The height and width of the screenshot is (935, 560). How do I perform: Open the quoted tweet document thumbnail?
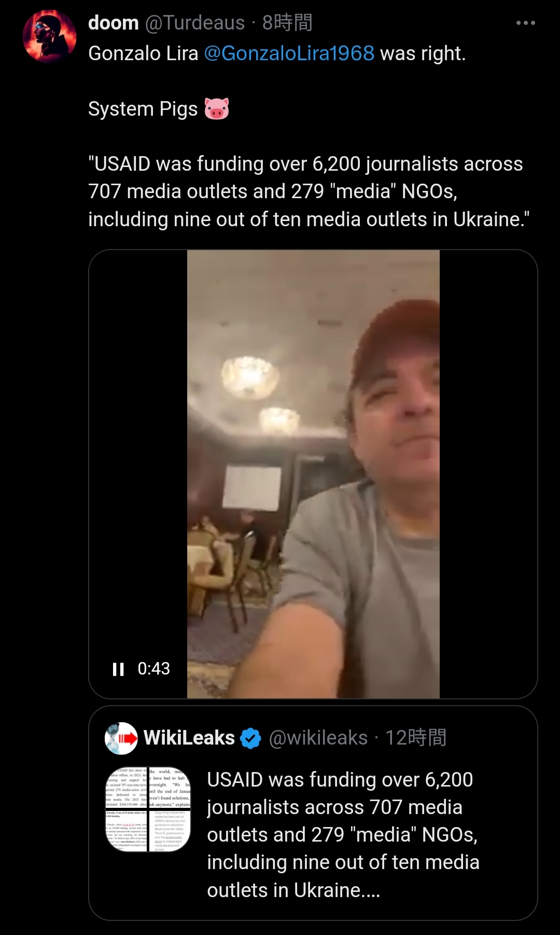[148, 809]
